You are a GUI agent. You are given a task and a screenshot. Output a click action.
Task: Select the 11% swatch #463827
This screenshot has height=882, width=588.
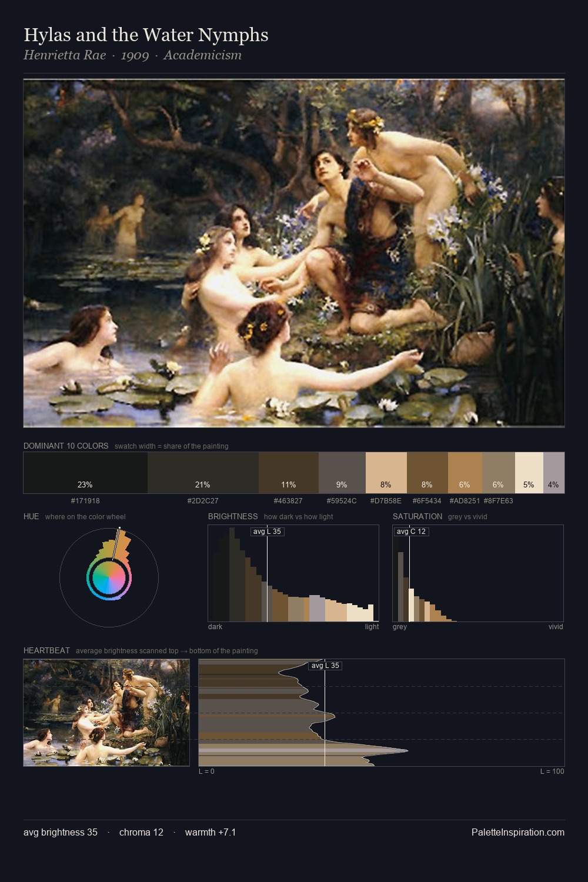[x=289, y=473]
